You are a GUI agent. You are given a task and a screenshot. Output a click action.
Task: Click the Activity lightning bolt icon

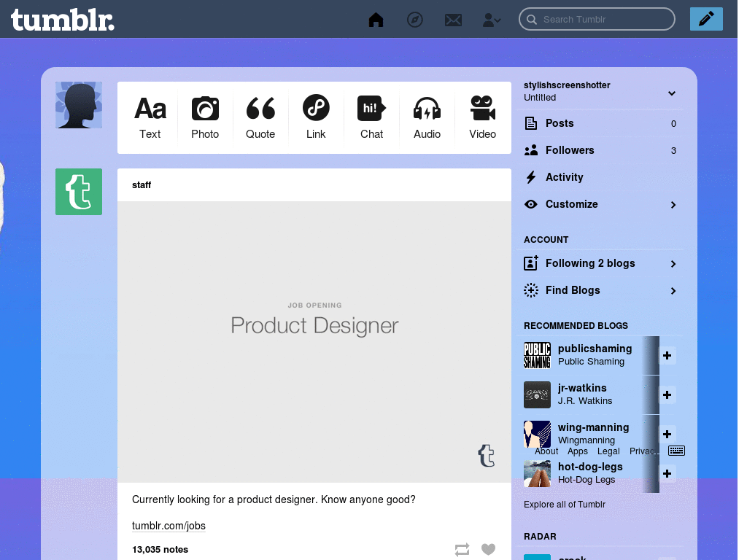click(x=531, y=177)
